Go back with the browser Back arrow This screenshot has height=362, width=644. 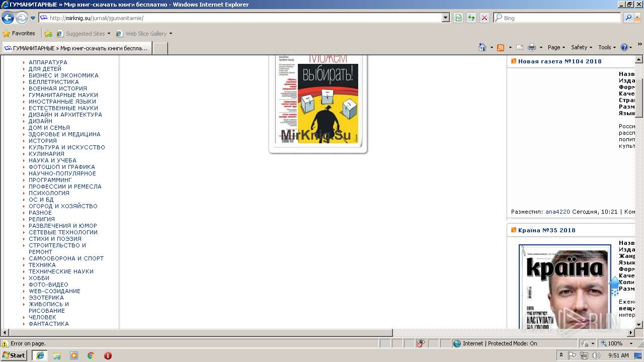pos(8,18)
